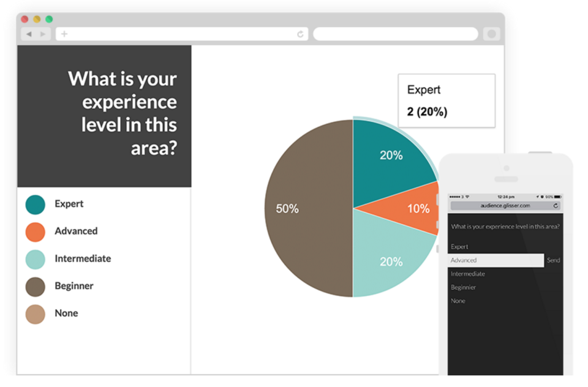Click the reload icon in browser address bar
588x387 pixels.
tap(300, 34)
